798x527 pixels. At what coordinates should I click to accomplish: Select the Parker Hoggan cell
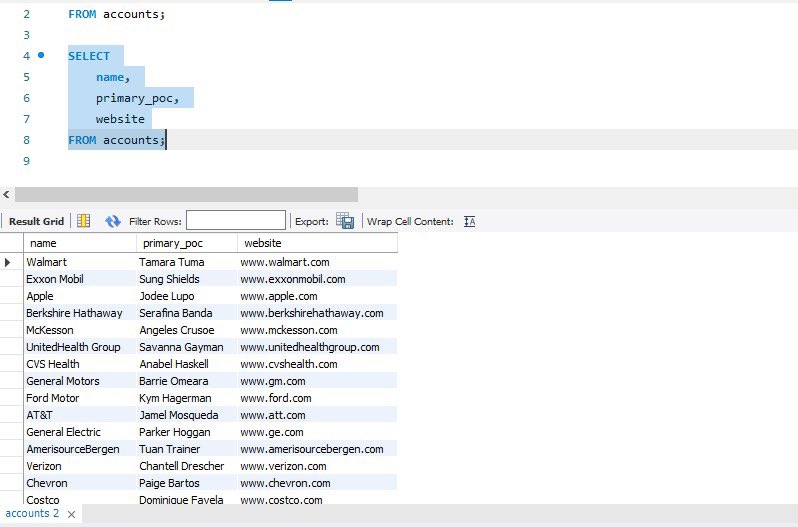187,432
